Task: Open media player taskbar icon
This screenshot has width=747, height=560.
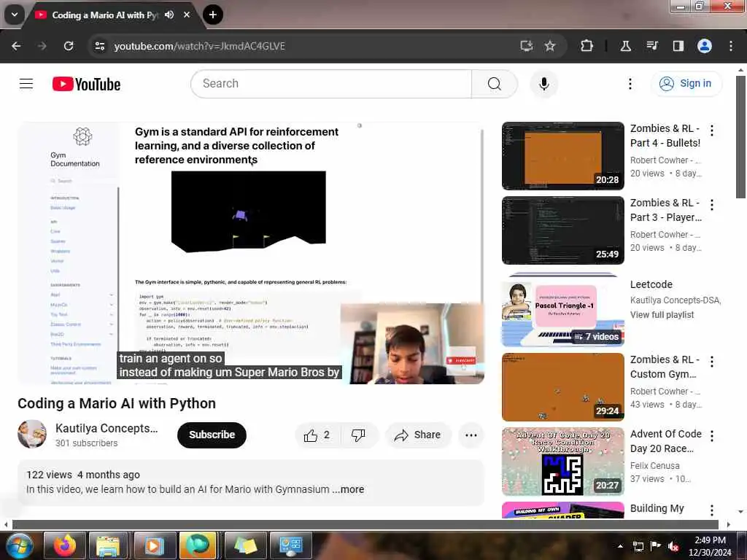Action: pyautogui.click(x=154, y=545)
